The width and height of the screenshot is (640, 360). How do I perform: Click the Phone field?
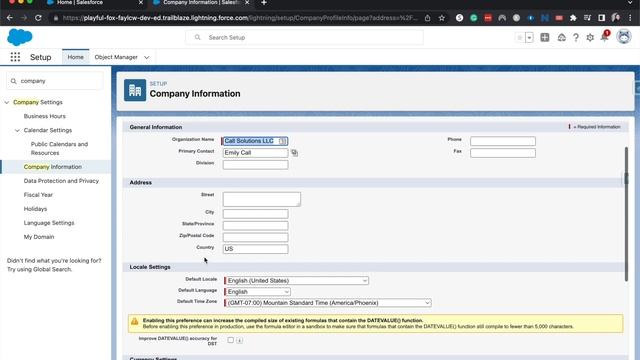coord(502,141)
